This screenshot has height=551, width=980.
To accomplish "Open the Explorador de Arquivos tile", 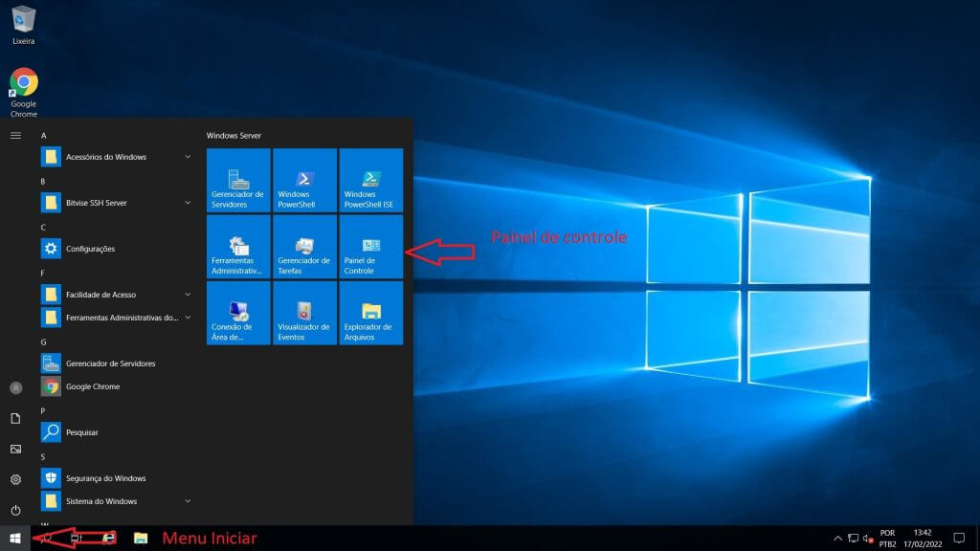I will pyautogui.click(x=370, y=313).
